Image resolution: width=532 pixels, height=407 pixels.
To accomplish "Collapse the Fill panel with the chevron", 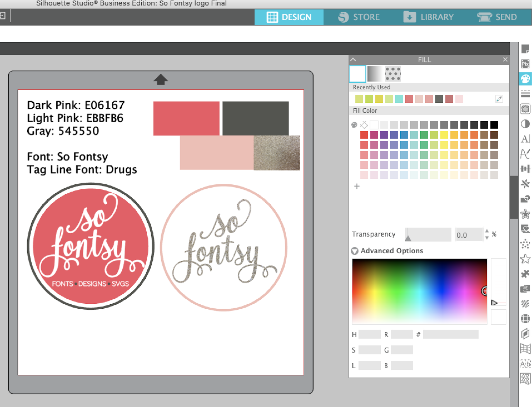I will pos(353,59).
